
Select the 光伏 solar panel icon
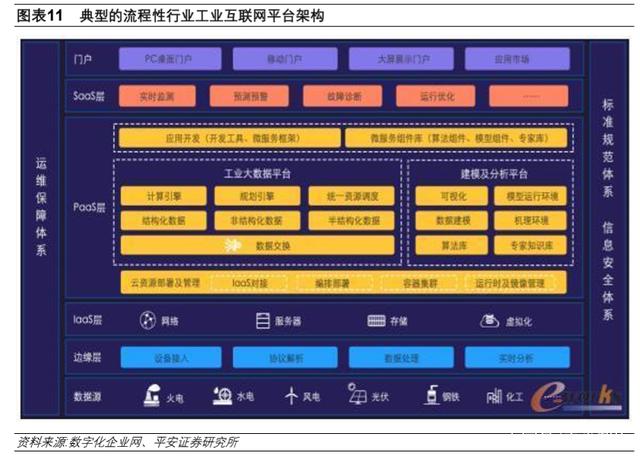[x=357, y=394]
